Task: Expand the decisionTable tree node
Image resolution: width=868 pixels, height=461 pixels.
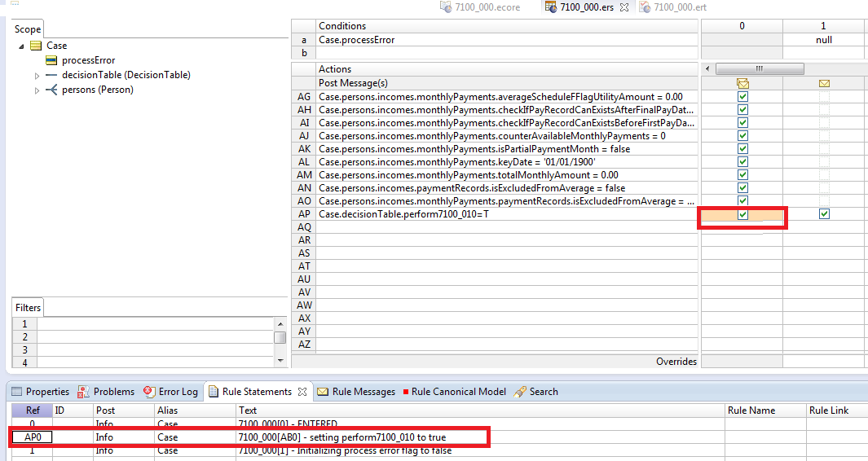Action: [x=37, y=76]
